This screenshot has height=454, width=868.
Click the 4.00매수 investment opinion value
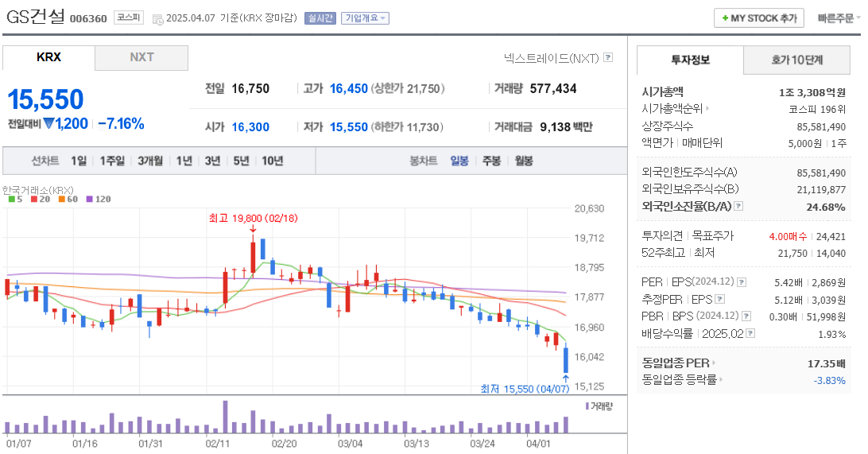(788, 236)
